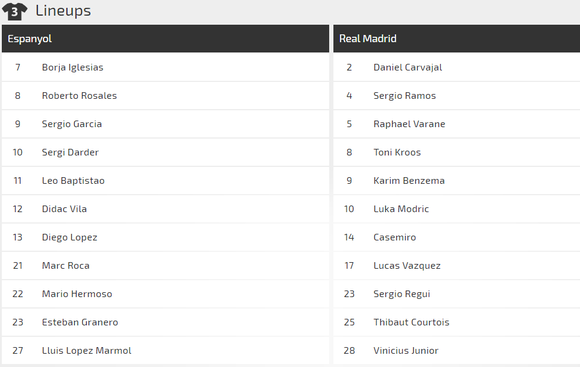
Task: Open Leo Baptistao player entry
Action: [165, 181]
